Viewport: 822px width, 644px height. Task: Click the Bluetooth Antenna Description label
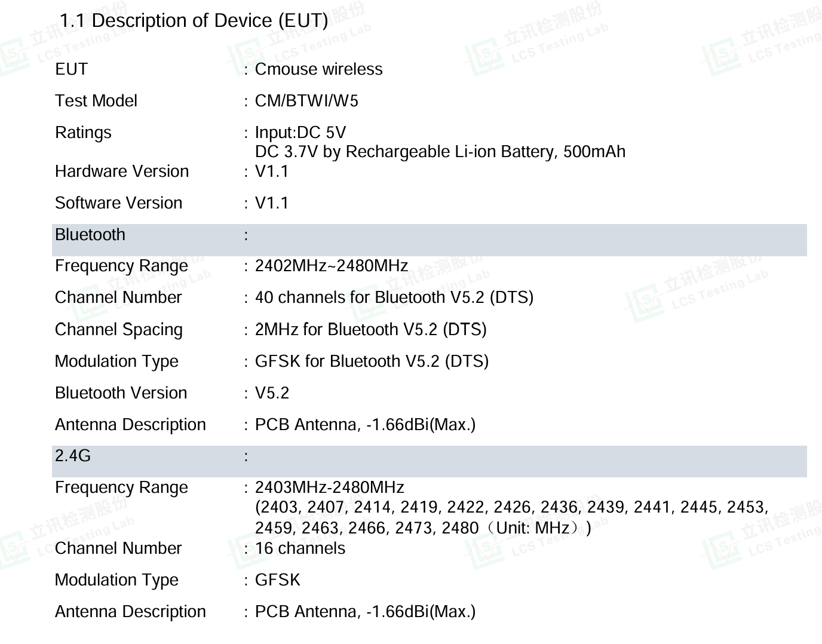tap(130, 425)
